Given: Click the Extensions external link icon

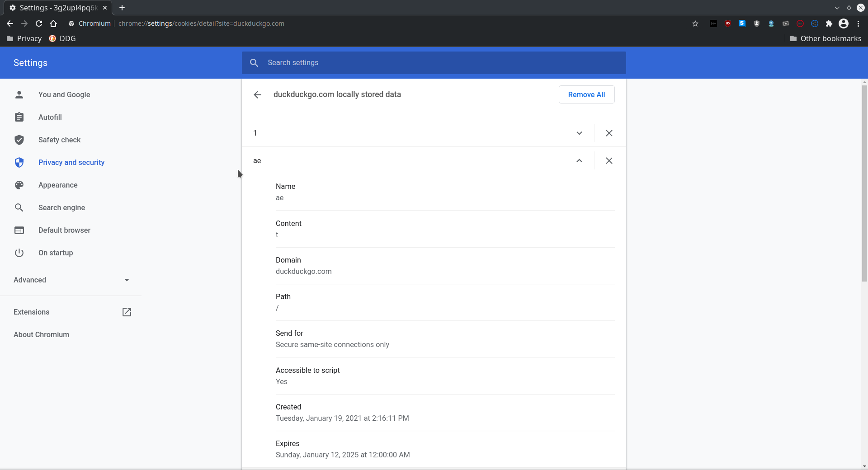Looking at the screenshot, I should click(x=127, y=312).
